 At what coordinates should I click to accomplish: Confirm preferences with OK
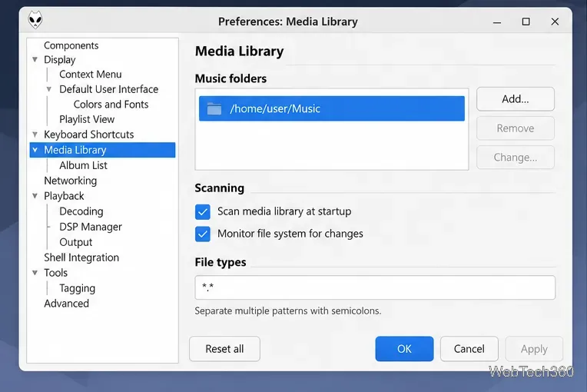click(404, 348)
